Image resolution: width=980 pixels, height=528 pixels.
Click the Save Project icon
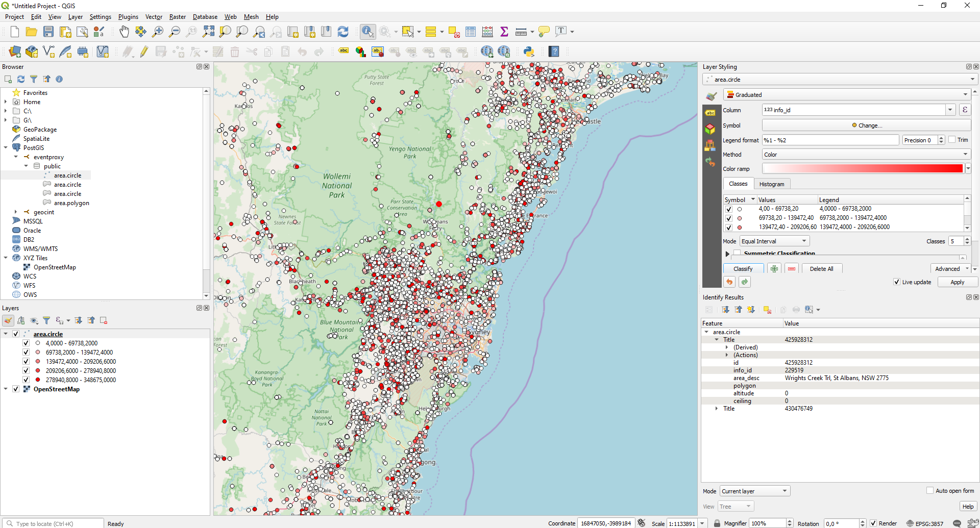[x=48, y=32]
